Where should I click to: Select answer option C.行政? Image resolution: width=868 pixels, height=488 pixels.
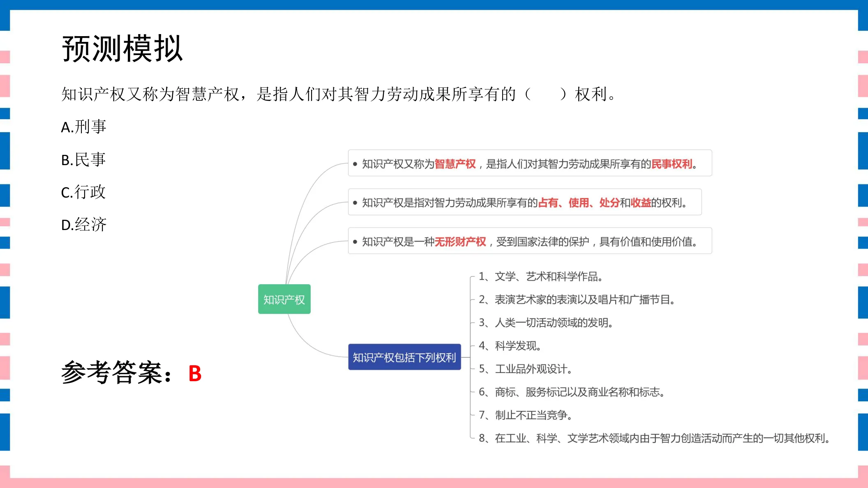click(83, 192)
